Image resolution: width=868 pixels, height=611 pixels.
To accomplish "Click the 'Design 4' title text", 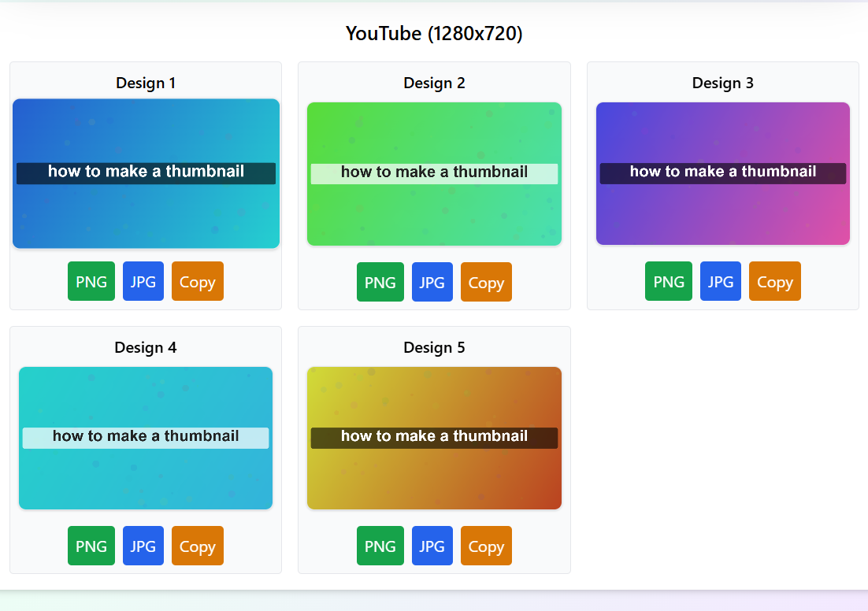I will (146, 347).
